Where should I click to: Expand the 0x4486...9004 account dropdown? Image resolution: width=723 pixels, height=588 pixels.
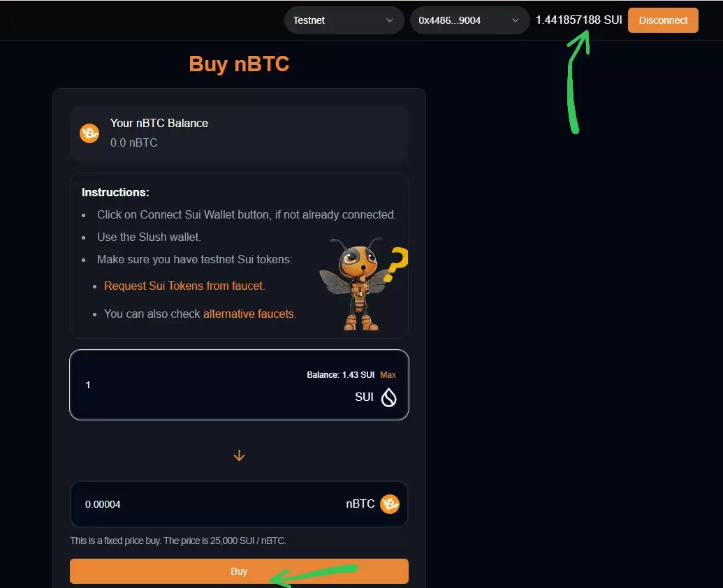pyautogui.click(x=469, y=20)
